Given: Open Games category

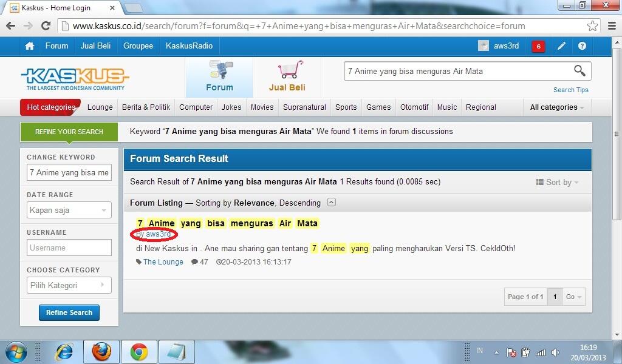Looking at the screenshot, I should (378, 107).
